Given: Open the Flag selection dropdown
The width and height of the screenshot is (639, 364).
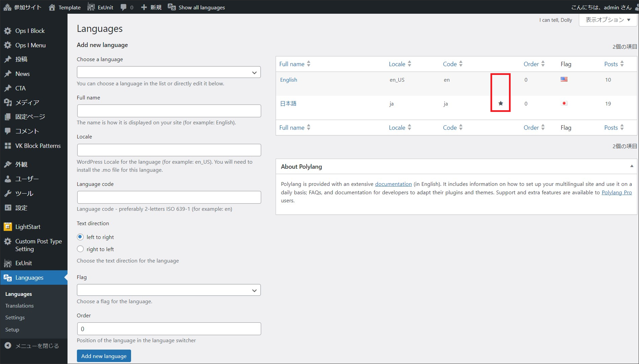Looking at the screenshot, I should 169,290.
